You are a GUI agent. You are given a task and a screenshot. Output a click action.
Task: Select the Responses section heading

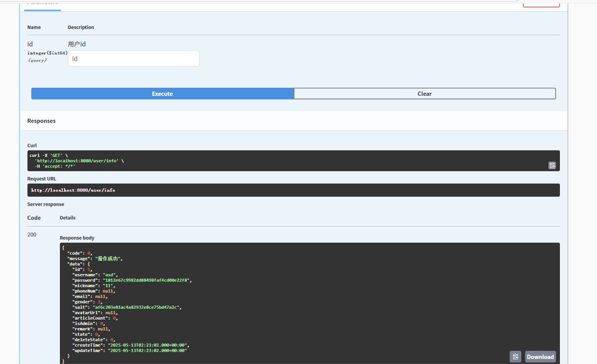(41, 121)
